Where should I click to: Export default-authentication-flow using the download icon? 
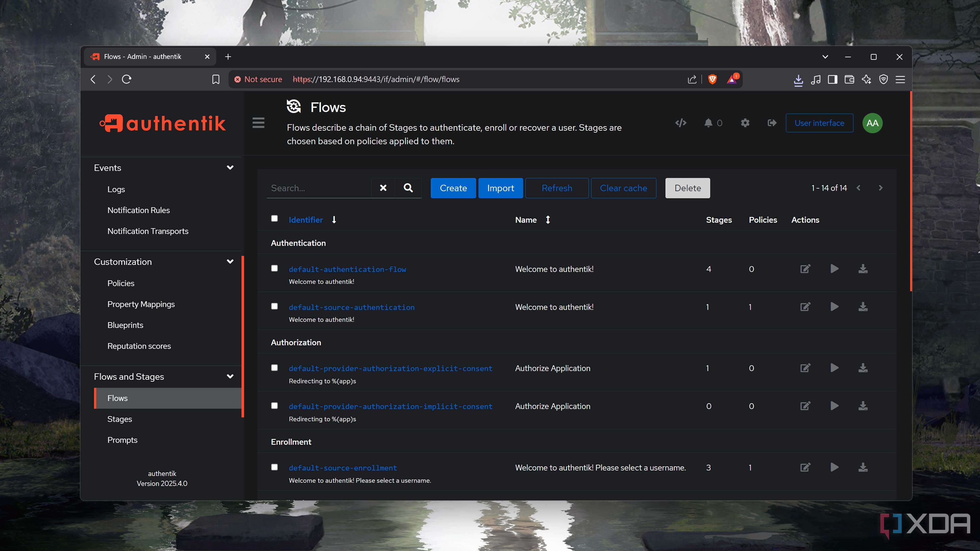pyautogui.click(x=862, y=269)
